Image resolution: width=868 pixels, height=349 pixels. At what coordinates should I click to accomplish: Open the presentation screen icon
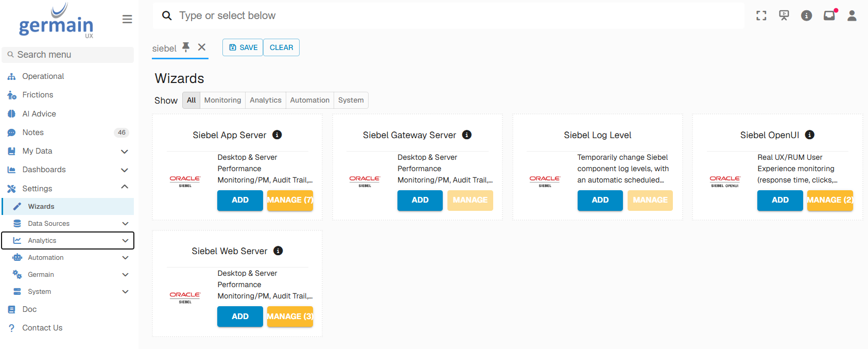click(784, 15)
